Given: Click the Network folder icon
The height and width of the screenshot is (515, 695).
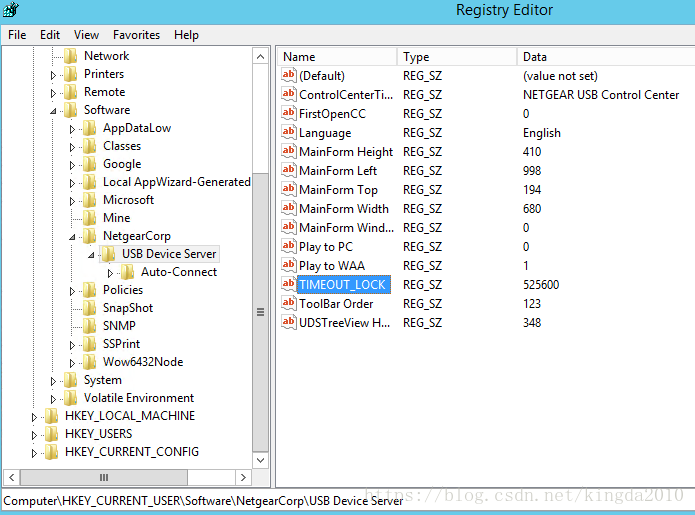Looking at the screenshot, I should click(70, 56).
